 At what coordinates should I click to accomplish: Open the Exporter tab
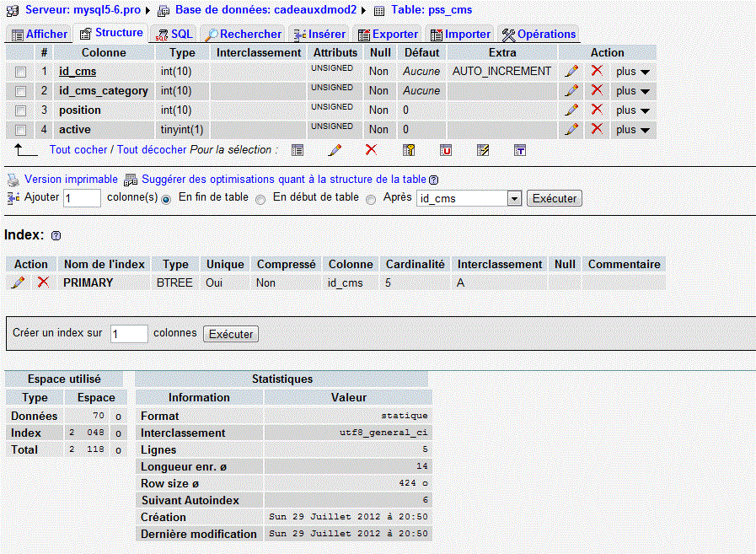[388, 35]
